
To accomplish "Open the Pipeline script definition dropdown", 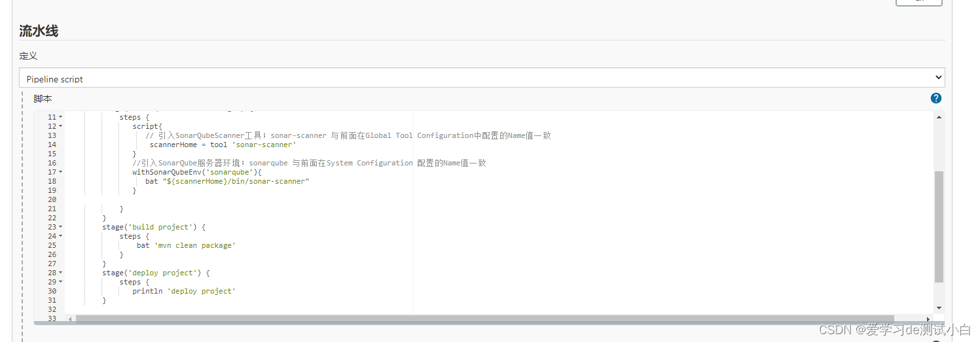I will (482, 78).
